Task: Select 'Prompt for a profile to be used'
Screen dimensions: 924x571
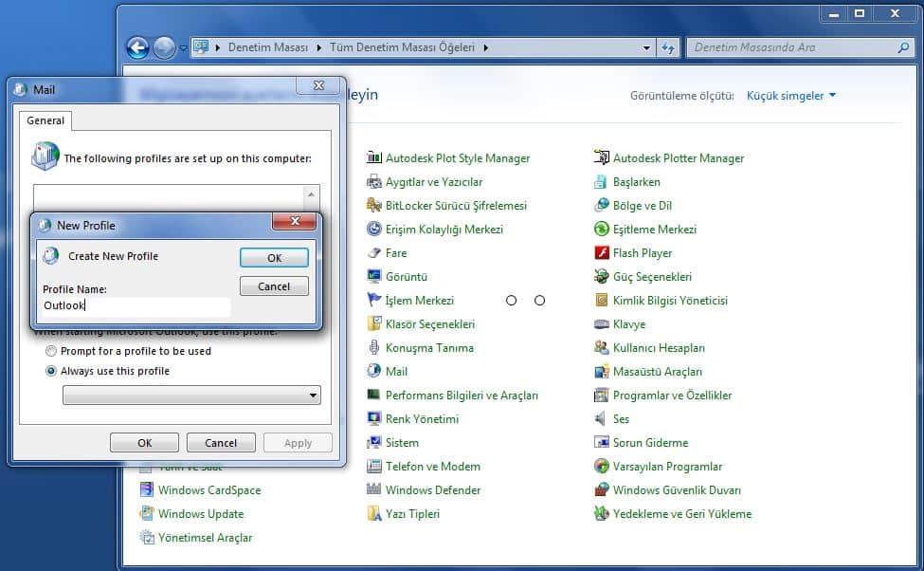Action: tap(51, 351)
